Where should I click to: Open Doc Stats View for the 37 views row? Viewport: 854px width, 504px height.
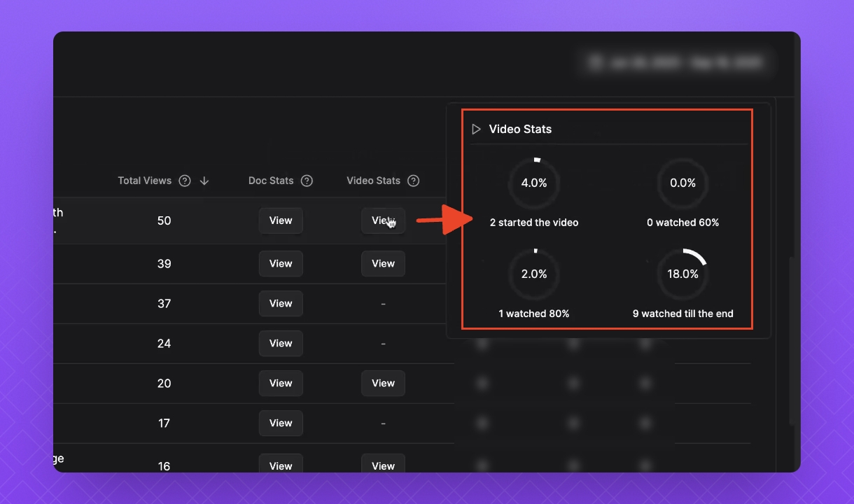[x=281, y=304]
